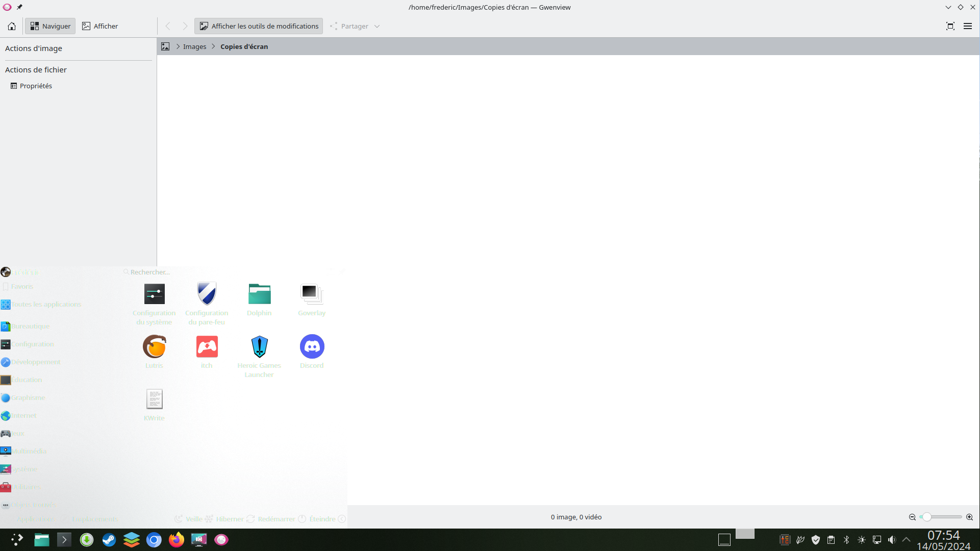Expand chevron before Images in breadcrumb
The image size is (980, 551).
[178, 46]
